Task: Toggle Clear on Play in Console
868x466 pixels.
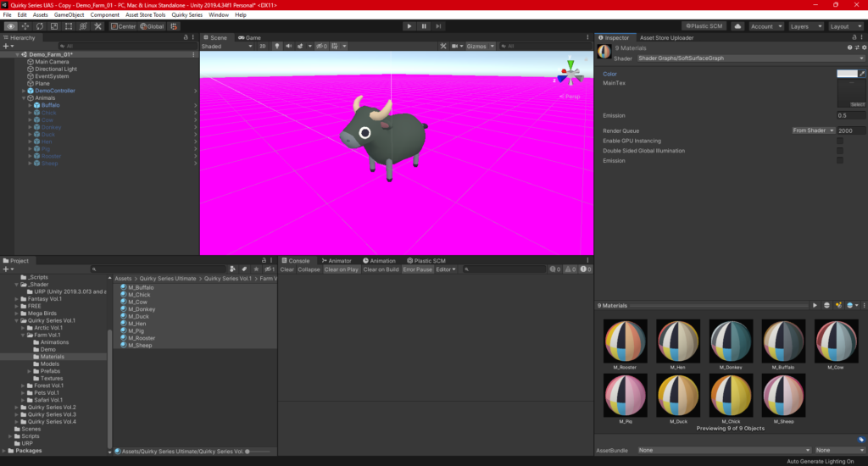Action: (341, 269)
